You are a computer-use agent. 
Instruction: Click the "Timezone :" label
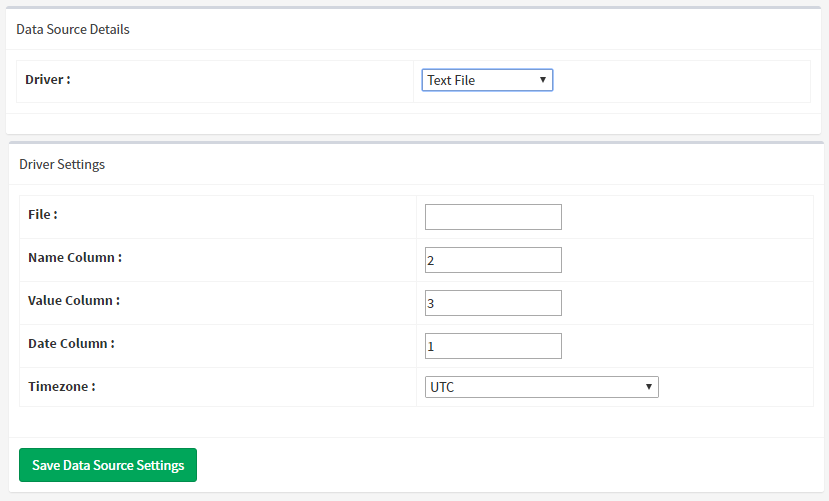pos(62,386)
